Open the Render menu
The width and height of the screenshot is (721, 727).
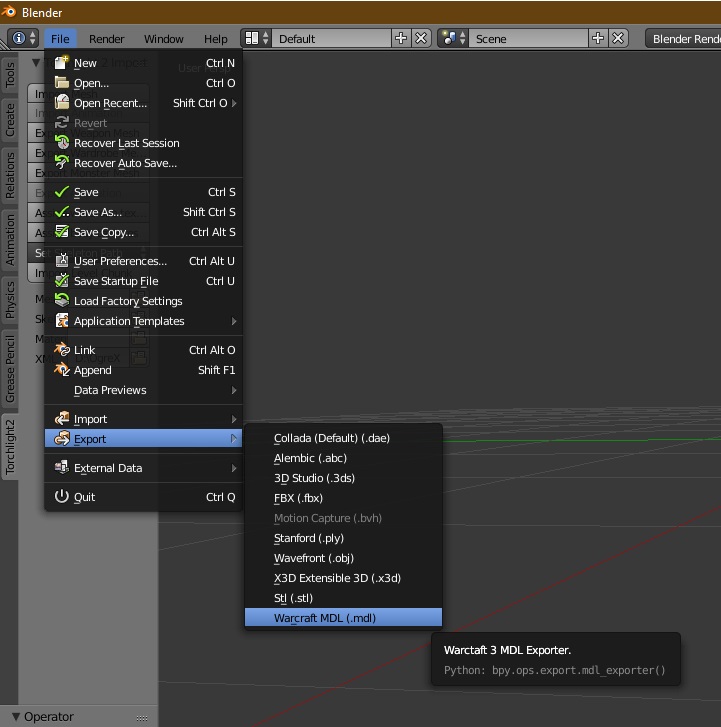click(106, 38)
